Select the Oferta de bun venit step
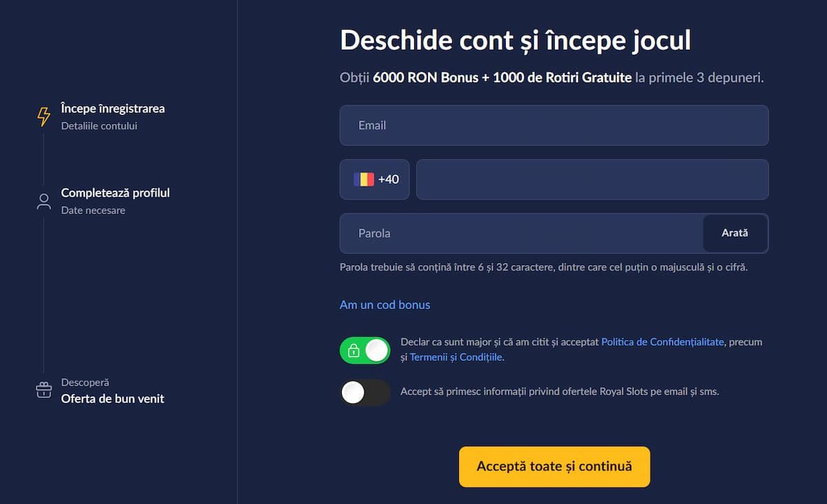The width and height of the screenshot is (827, 504). pos(112,399)
